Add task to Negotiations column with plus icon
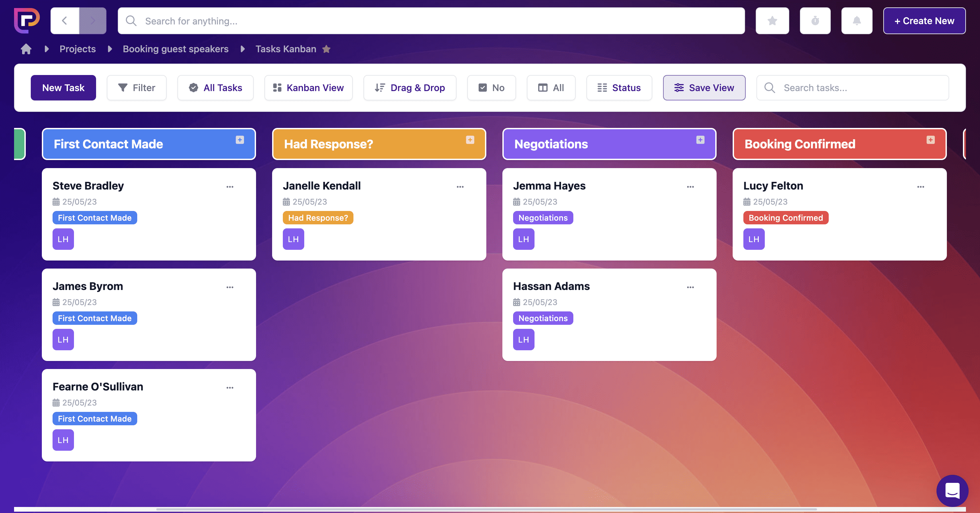This screenshot has width=980, height=513. [x=700, y=140]
